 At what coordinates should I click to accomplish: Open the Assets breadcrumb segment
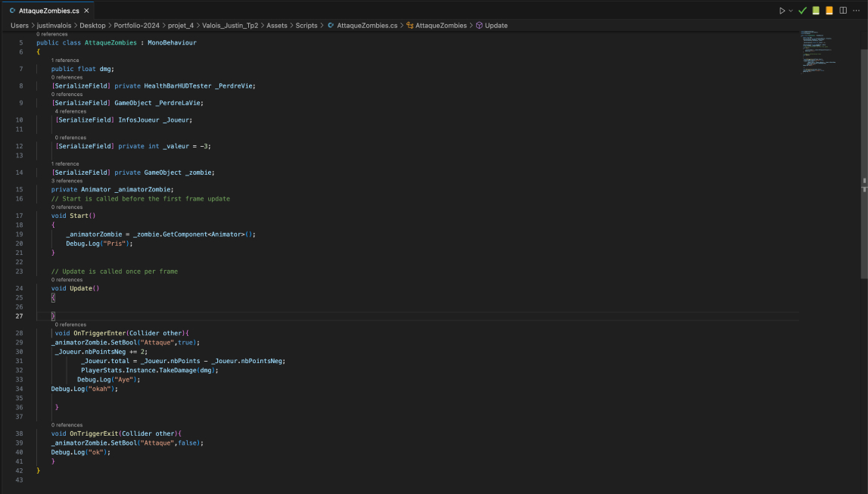(276, 25)
